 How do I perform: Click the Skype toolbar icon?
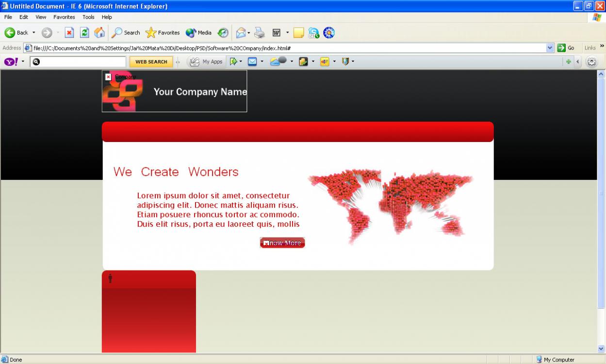314,32
